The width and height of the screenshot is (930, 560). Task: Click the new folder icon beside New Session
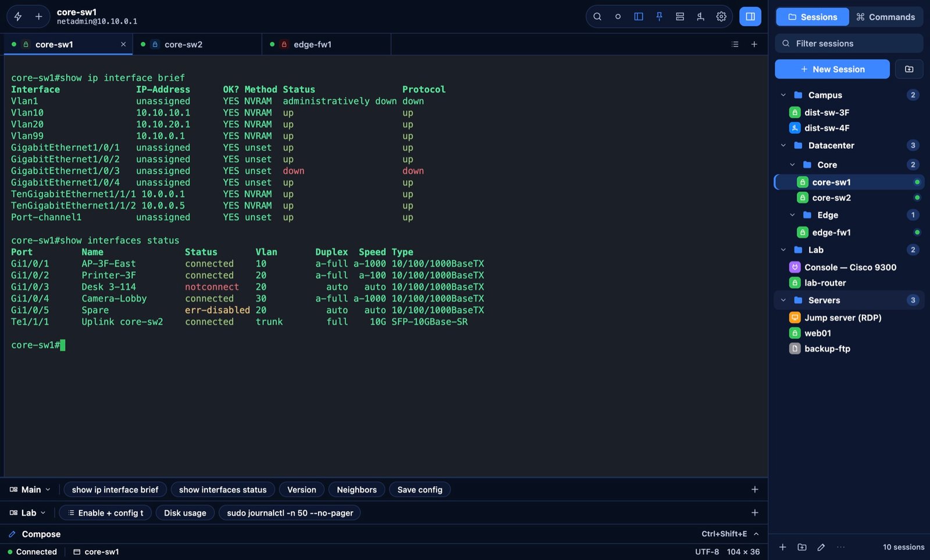909,69
